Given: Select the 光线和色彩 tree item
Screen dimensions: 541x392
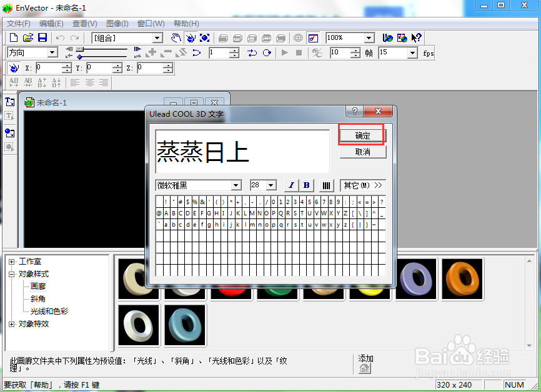Looking at the screenshot, I should [49, 311].
